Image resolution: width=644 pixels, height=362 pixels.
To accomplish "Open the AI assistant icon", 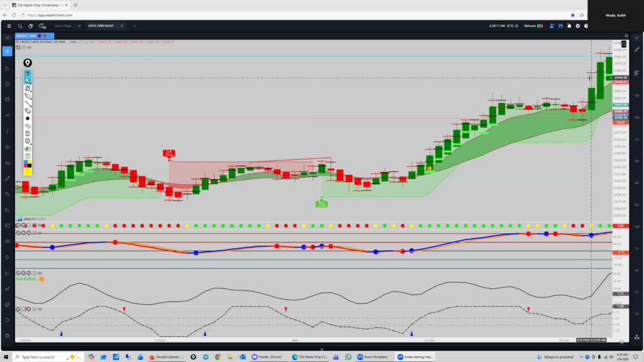I will pyautogui.click(x=43, y=26).
